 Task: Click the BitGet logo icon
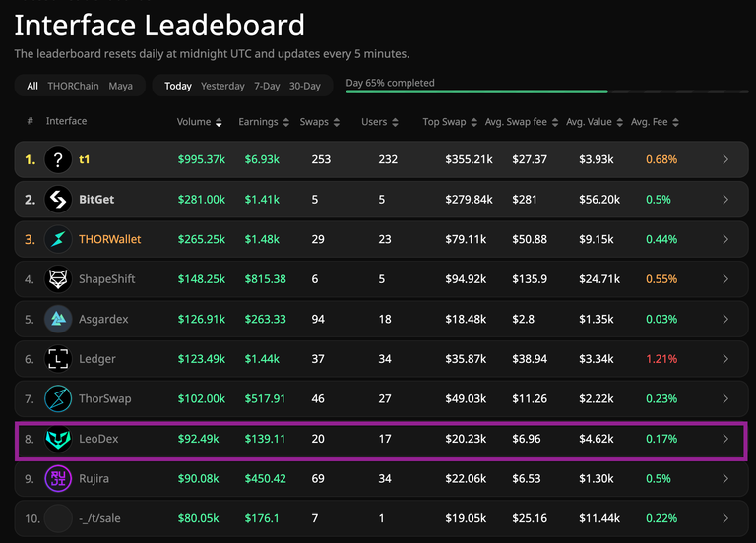point(58,200)
